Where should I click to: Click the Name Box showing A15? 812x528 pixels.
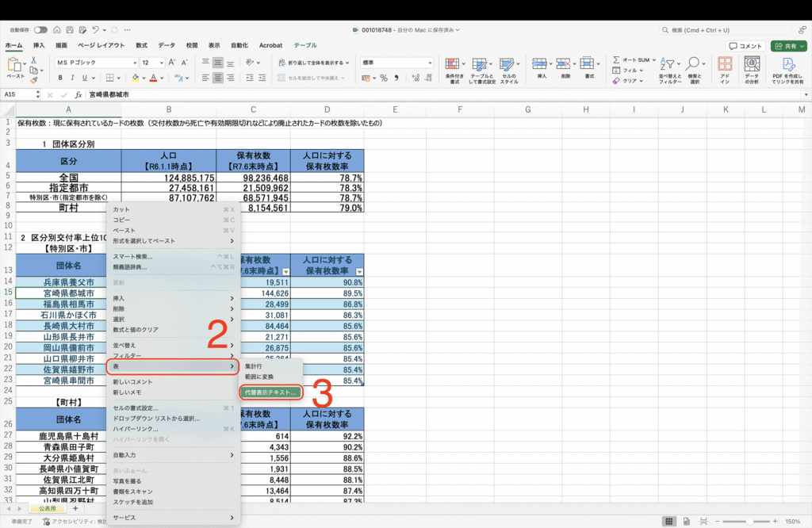(21, 94)
